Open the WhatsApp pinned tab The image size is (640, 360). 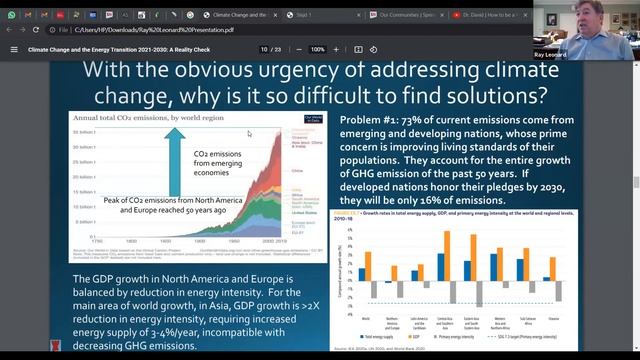pyautogui.click(x=11, y=15)
